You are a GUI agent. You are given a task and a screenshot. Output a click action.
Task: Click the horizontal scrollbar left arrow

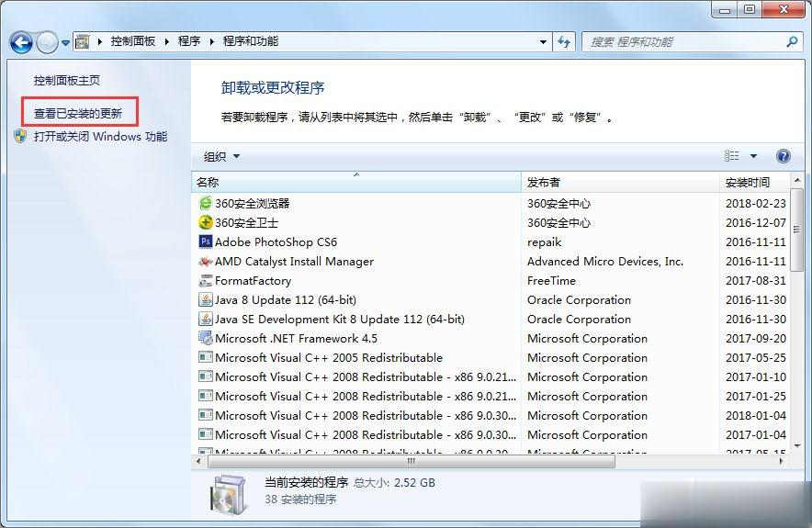[198, 461]
